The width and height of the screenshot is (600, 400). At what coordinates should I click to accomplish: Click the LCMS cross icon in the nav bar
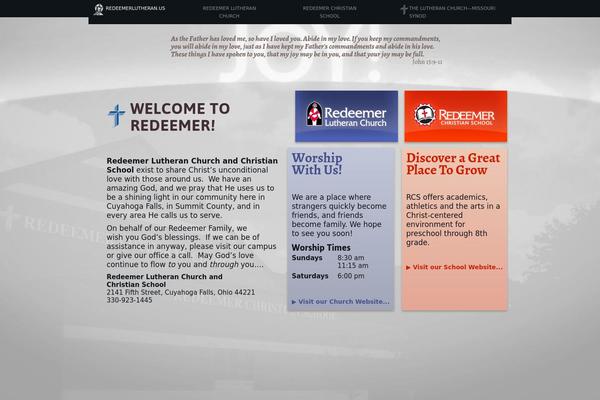[404, 10]
